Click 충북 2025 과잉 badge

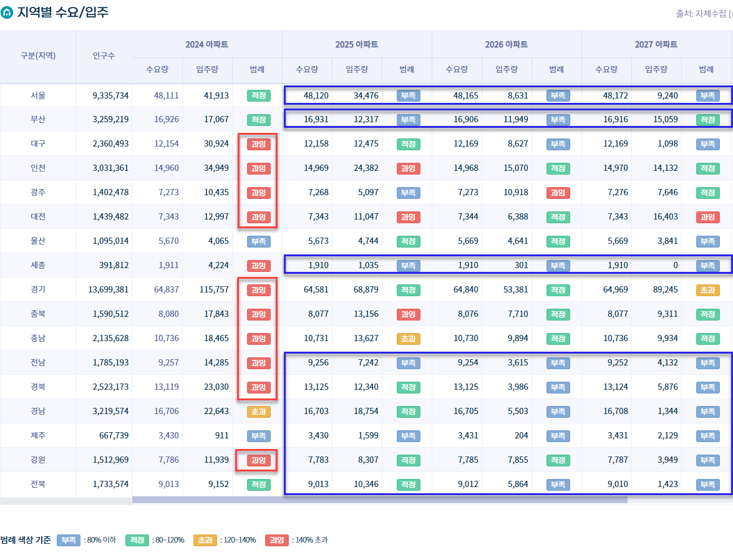tap(408, 314)
